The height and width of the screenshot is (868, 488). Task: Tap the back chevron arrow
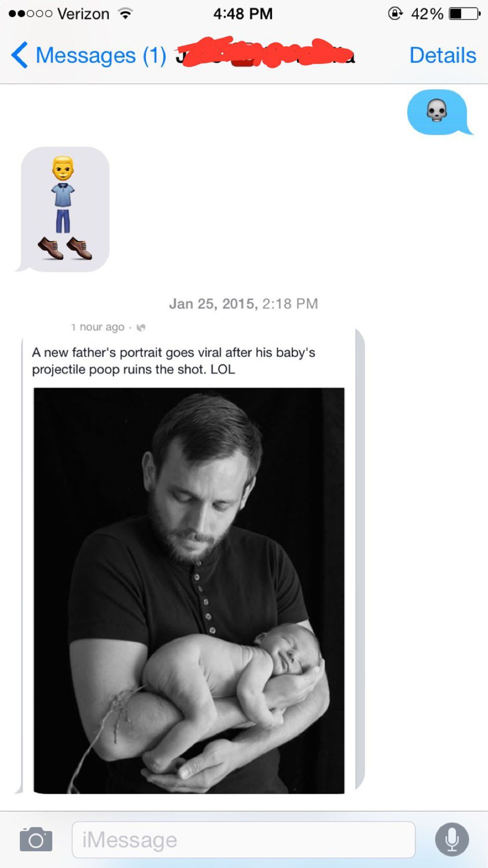(x=19, y=55)
